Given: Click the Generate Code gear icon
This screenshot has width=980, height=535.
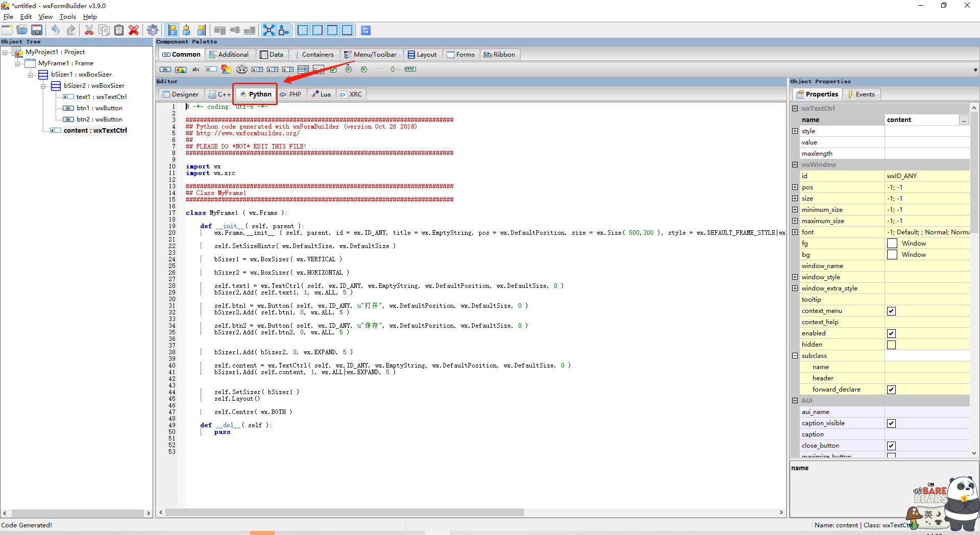Looking at the screenshot, I should coord(153,30).
